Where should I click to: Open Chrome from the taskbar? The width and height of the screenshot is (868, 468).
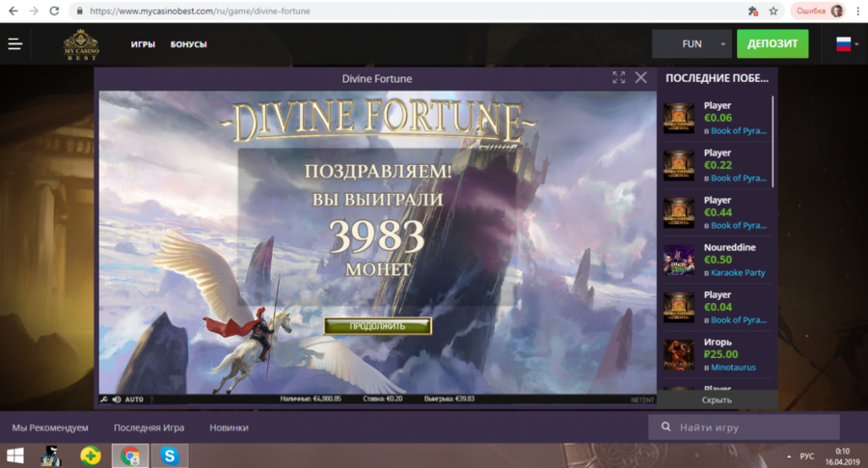[130, 455]
